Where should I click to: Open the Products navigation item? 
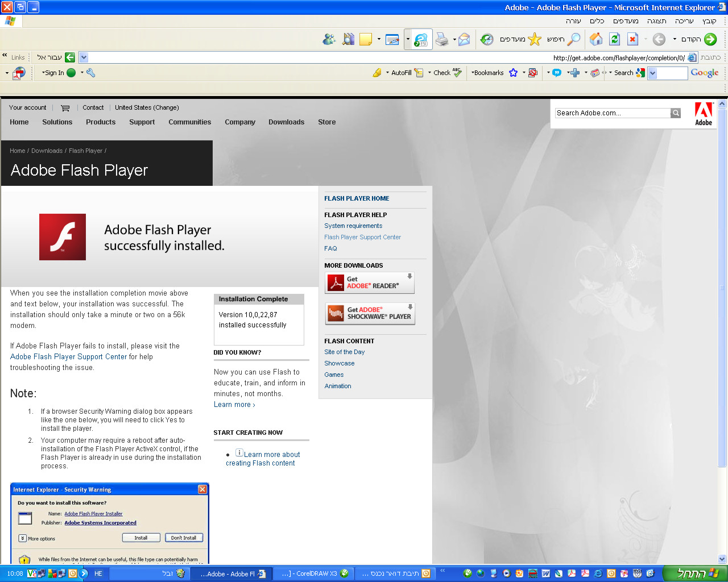pyautogui.click(x=101, y=122)
